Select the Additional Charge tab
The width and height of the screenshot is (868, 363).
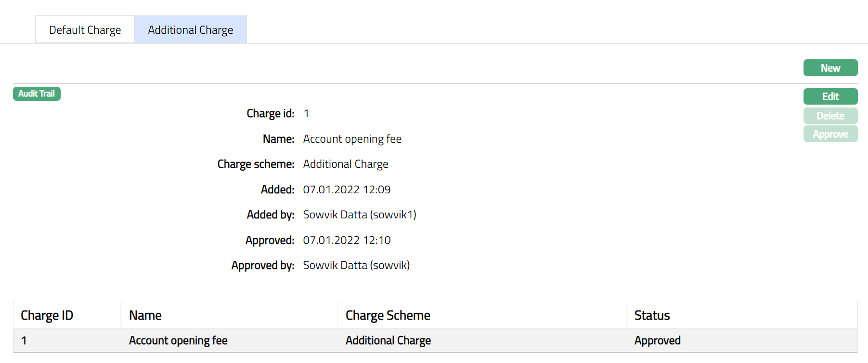point(190,30)
